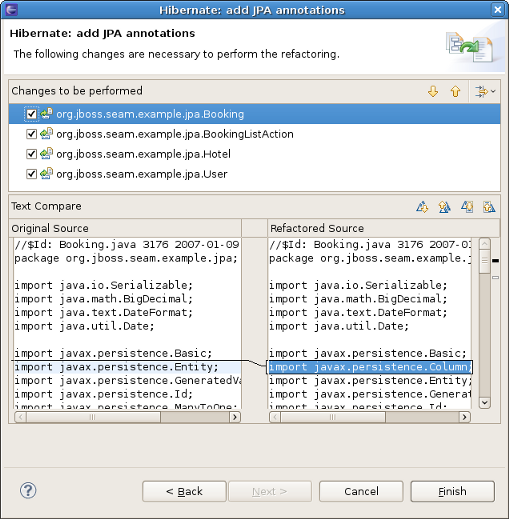Open help with the question mark icon
This screenshot has height=519, width=509.
tap(28, 491)
